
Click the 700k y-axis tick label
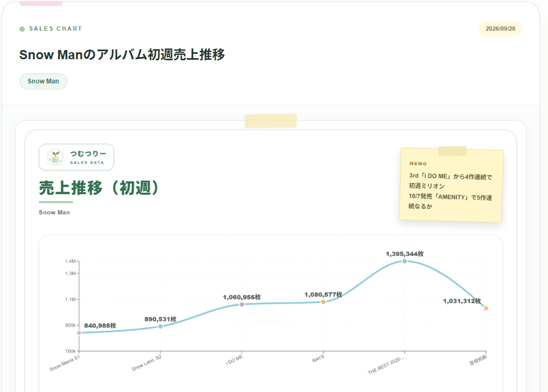click(x=70, y=351)
